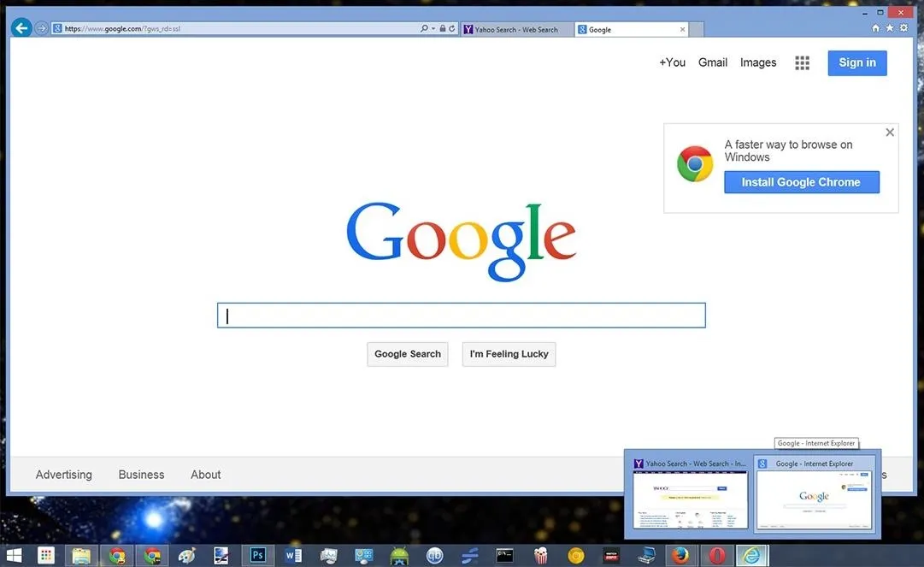Screen dimensions: 924x567
Task: Click the Google Search button
Action: click(407, 354)
